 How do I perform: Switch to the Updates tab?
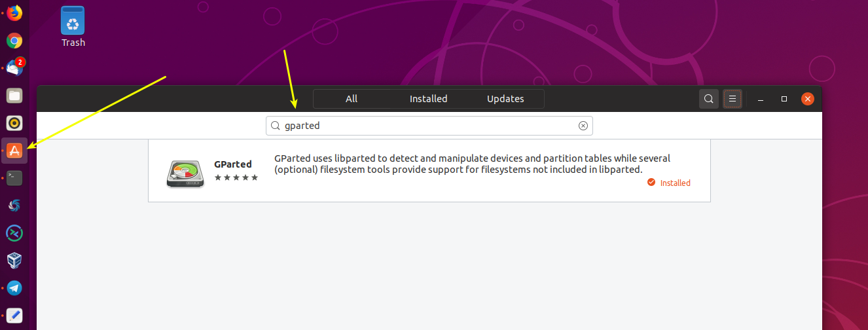click(x=505, y=99)
